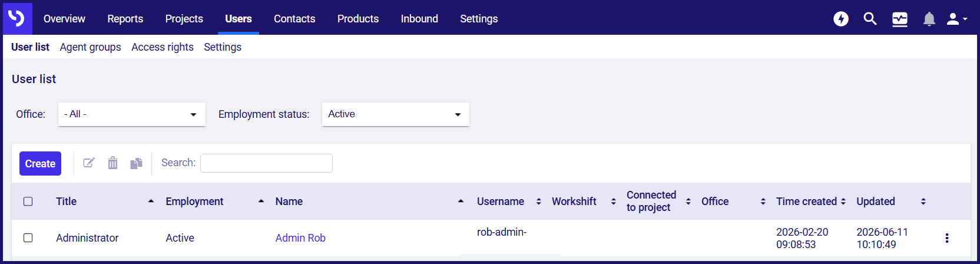This screenshot has width=980, height=264.
Task: Sort by Name column arrow
Action: coord(461,202)
